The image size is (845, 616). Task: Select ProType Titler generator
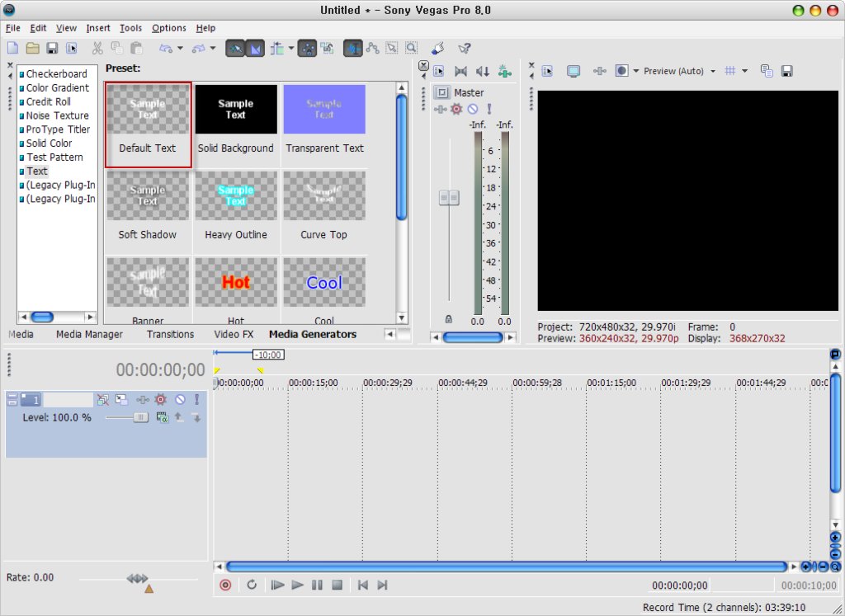(x=58, y=129)
